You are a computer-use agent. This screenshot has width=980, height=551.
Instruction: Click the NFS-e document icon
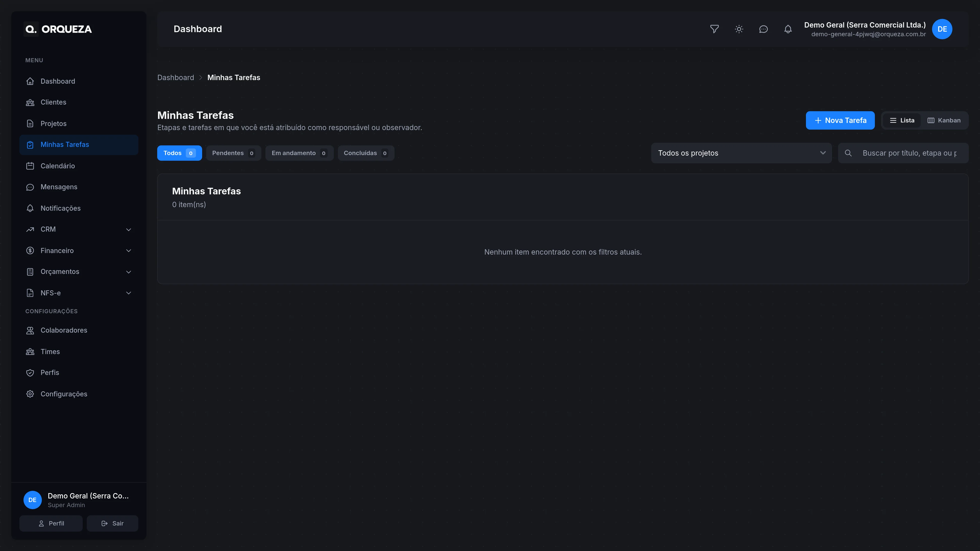[x=30, y=293]
